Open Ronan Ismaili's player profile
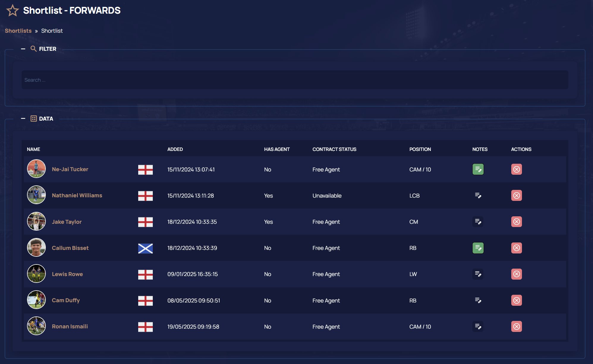The width and height of the screenshot is (593, 364). tap(70, 326)
